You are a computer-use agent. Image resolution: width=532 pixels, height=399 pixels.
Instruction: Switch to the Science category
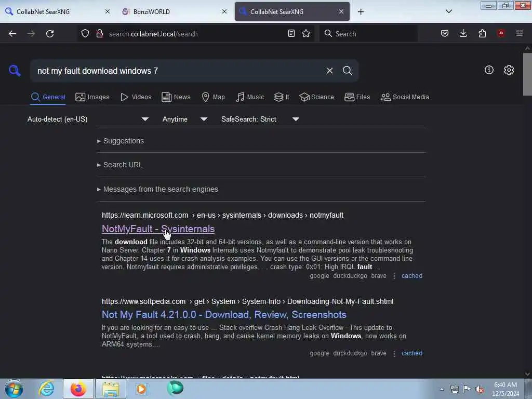pos(316,97)
